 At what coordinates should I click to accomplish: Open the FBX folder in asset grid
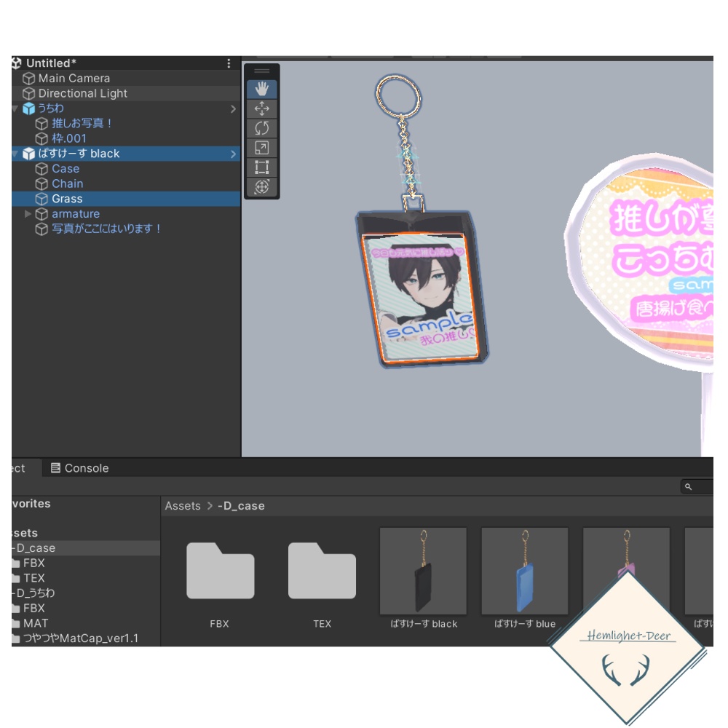tap(220, 579)
